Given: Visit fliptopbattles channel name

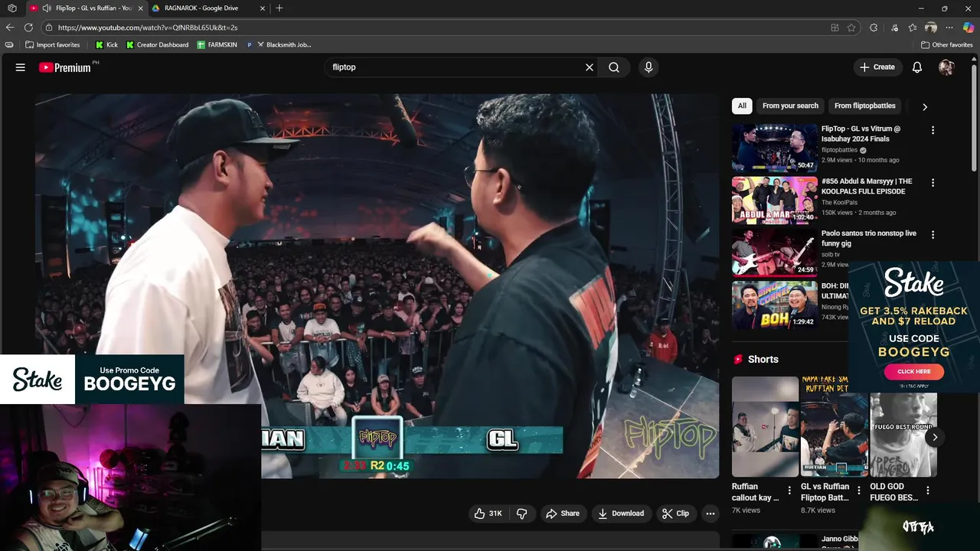Looking at the screenshot, I should (839, 150).
